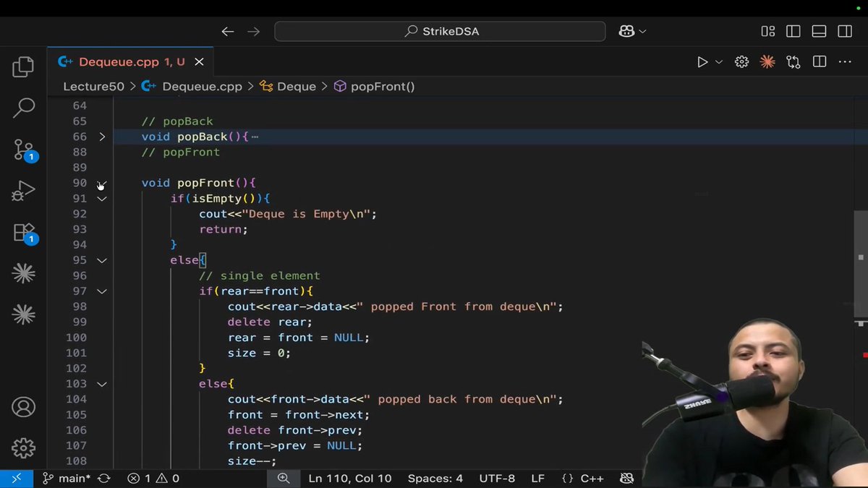This screenshot has width=868, height=488.
Task: Expand the folded popBack function at line 66
Action: (x=102, y=137)
